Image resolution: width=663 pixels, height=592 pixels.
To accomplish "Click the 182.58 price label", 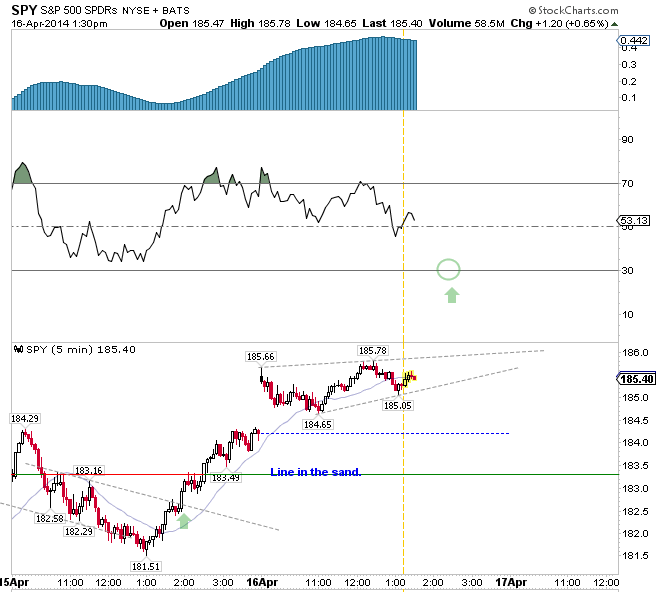I will click(49, 518).
